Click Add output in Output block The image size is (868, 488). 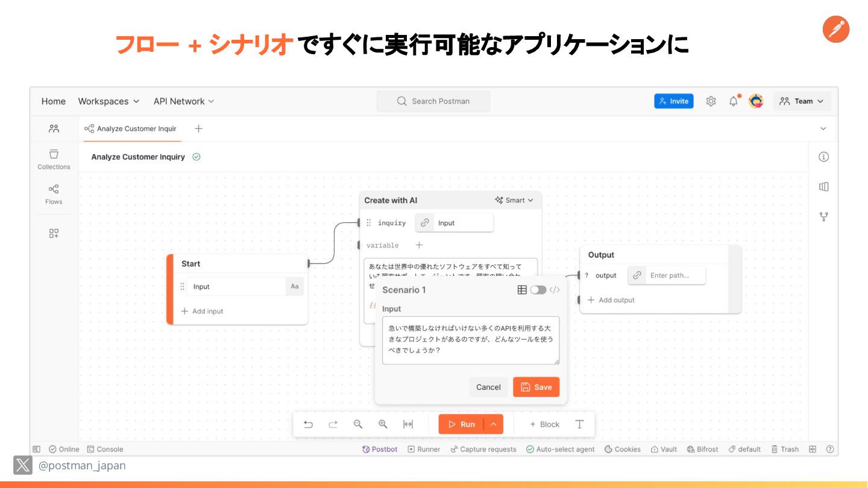pos(611,300)
